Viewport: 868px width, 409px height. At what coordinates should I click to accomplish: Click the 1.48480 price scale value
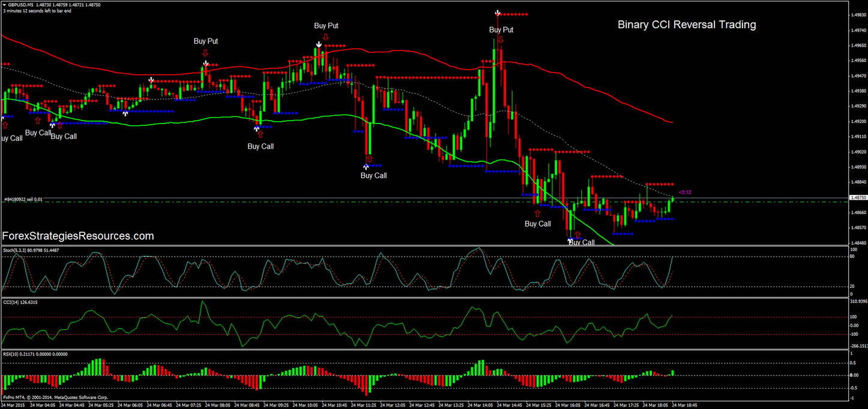[858, 243]
